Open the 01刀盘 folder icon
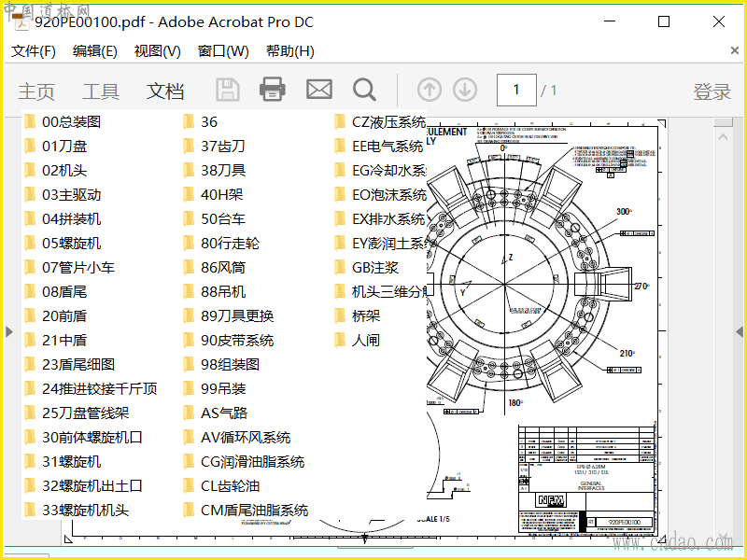The image size is (747, 560). click(30, 147)
